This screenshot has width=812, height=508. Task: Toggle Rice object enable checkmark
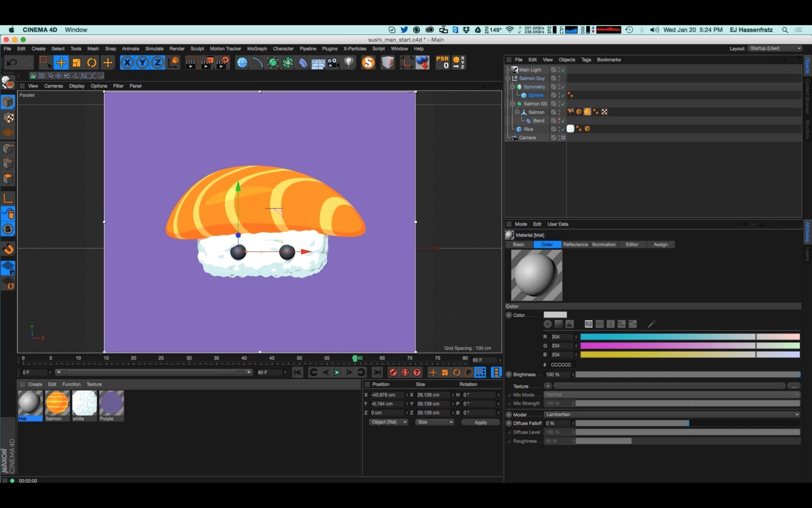coord(563,129)
